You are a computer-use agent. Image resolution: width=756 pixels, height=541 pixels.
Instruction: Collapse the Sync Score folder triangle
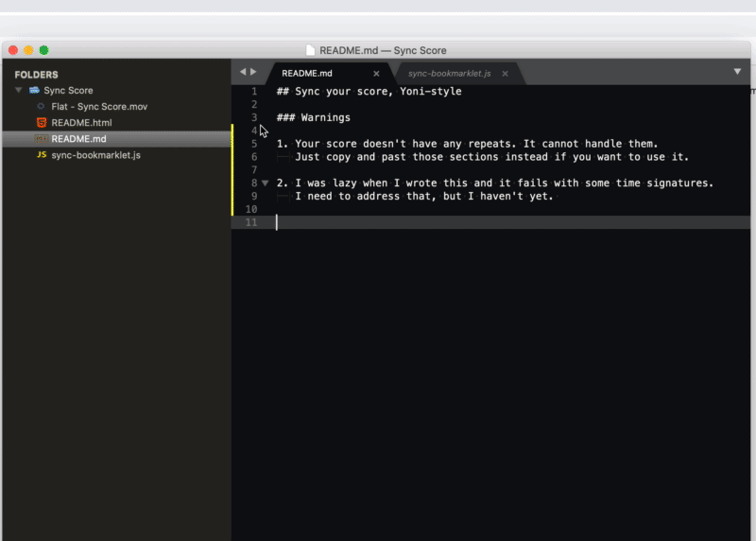[x=18, y=90]
